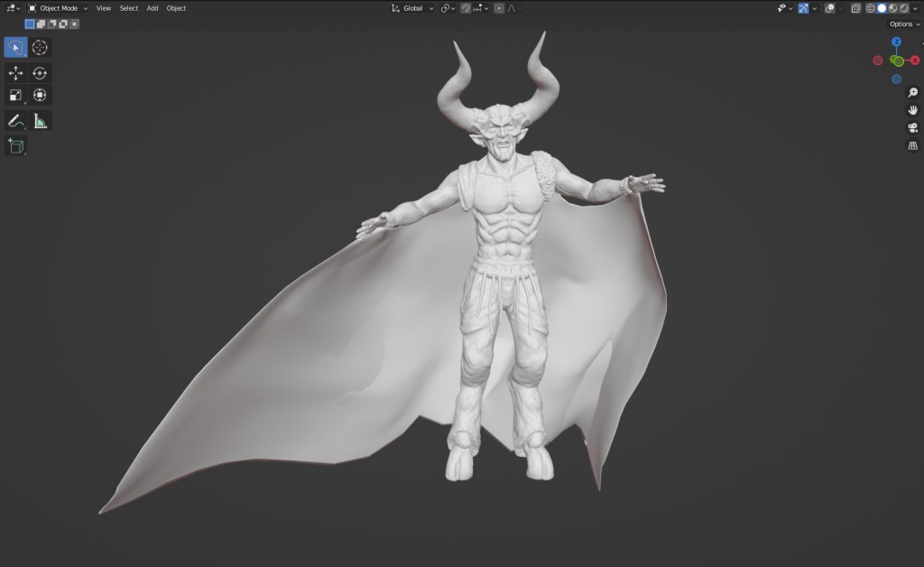
Task: Open the Global orientation dropdown
Action: point(412,8)
